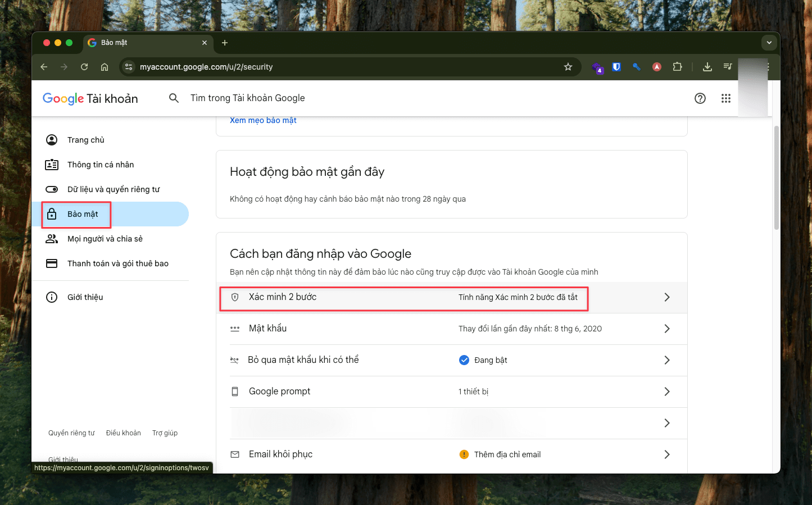Open Thanh toán và gói thuê bao
The width and height of the screenshot is (812, 505).
pyautogui.click(x=117, y=263)
